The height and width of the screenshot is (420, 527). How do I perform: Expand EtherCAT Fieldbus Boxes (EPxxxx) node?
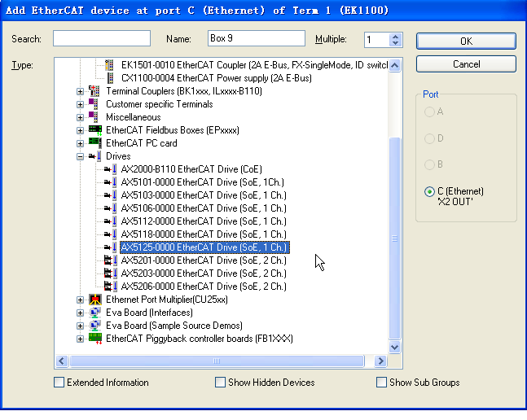pos(80,130)
